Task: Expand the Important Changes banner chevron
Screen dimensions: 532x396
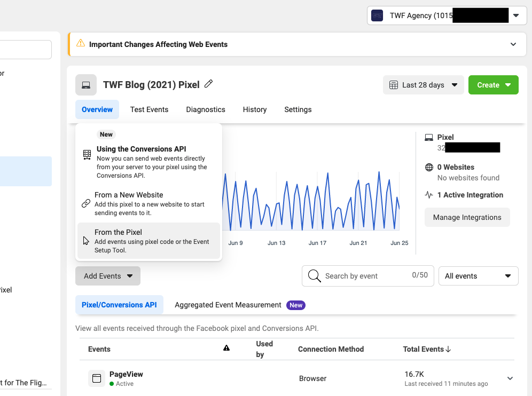Action: tap(513, 44)
